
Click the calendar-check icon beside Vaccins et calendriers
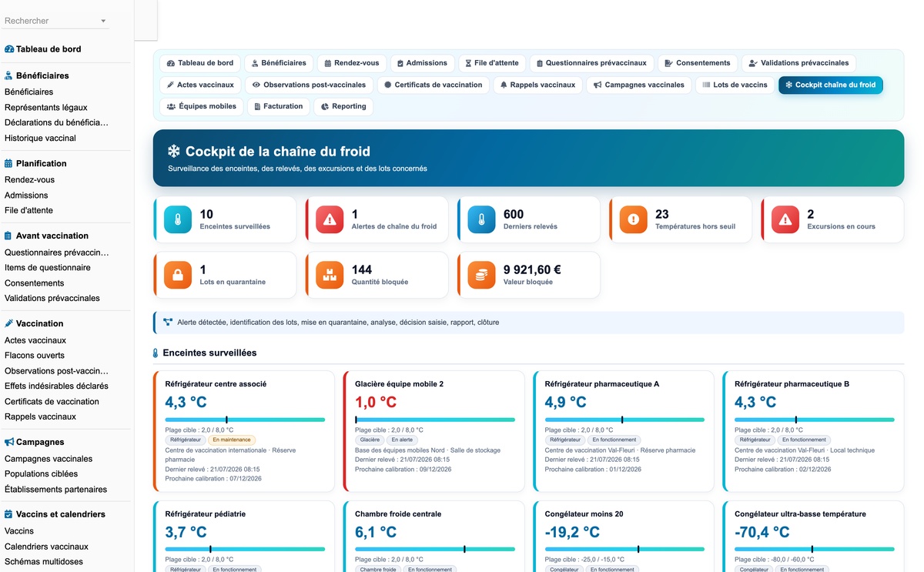tap(8, 514)
